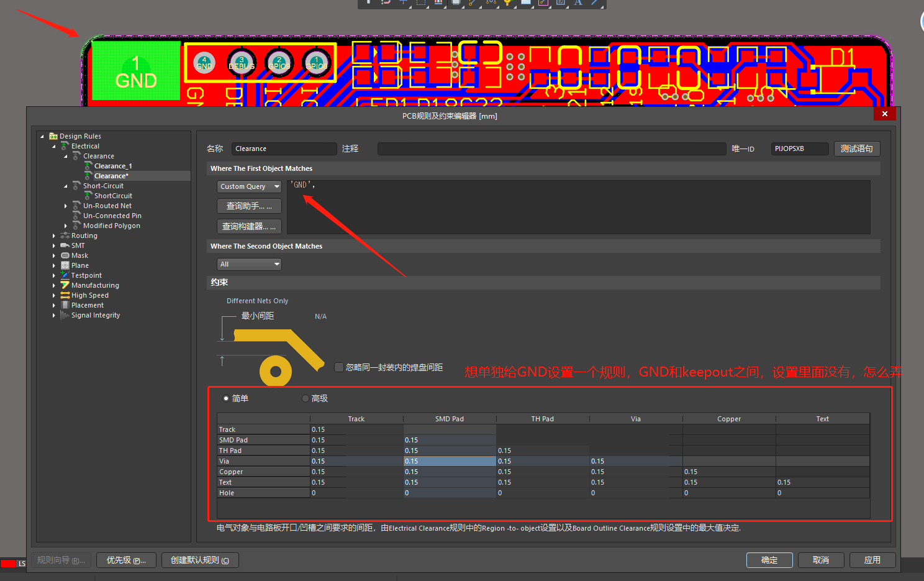Select the Clearance* rule in tree
The image size is (924, 581).
coord(111,176)
